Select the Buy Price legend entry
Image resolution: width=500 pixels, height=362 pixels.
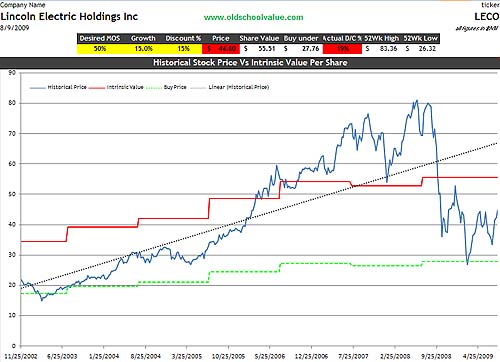166,87
